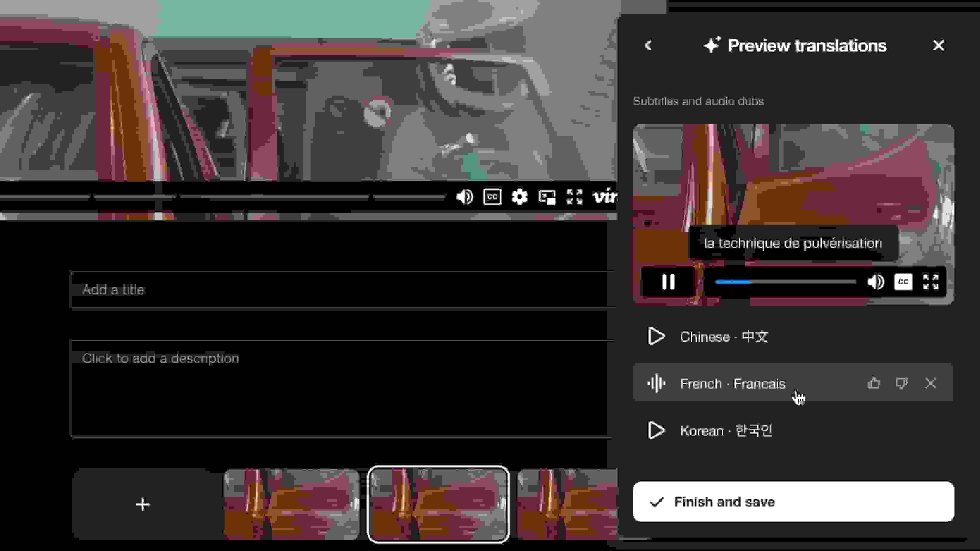Viewport: 980px width, 551px height.
Task: Close the Preview translations panel
Action: (938, 45)
